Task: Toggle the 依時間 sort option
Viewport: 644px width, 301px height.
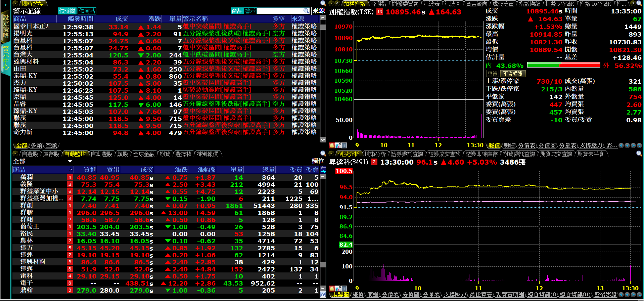Action: point(67,11)
